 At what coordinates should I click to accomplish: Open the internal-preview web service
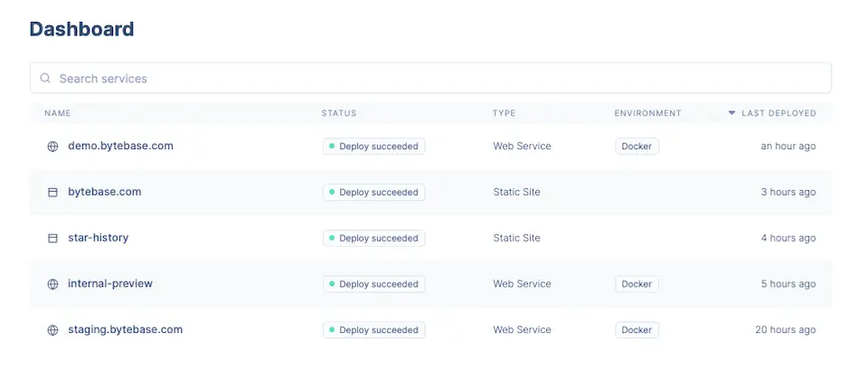[x=110, y=284]
